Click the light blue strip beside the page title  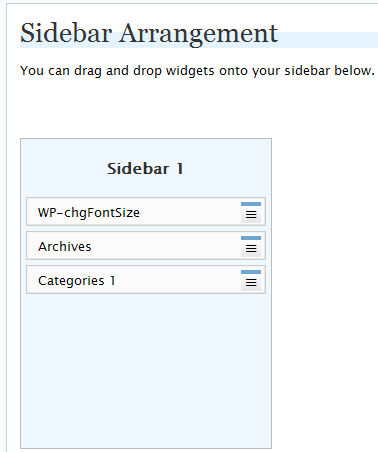pos(328,40)
